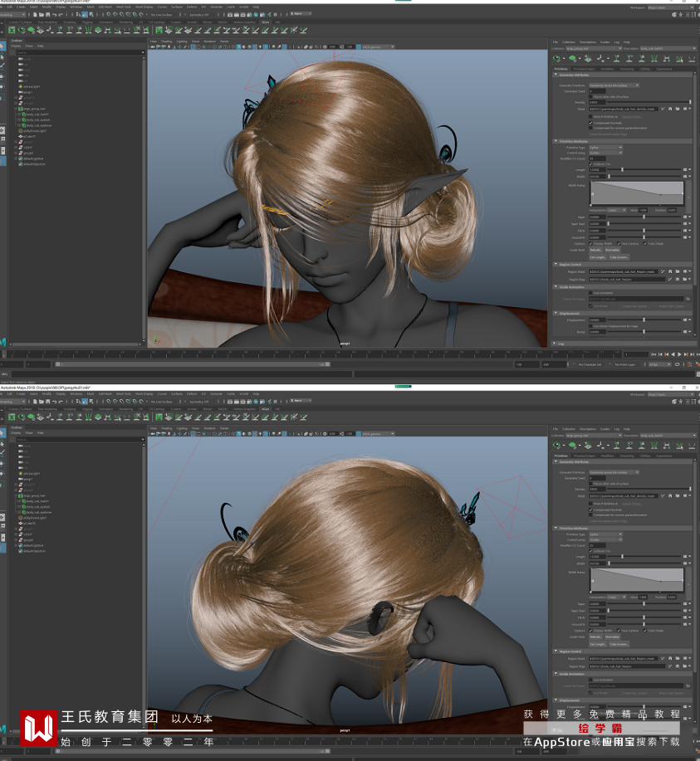Click Undo arrow in upper window status line
Image resolution: width=700 pixels, height=761 pixels.
coord(55,15)
